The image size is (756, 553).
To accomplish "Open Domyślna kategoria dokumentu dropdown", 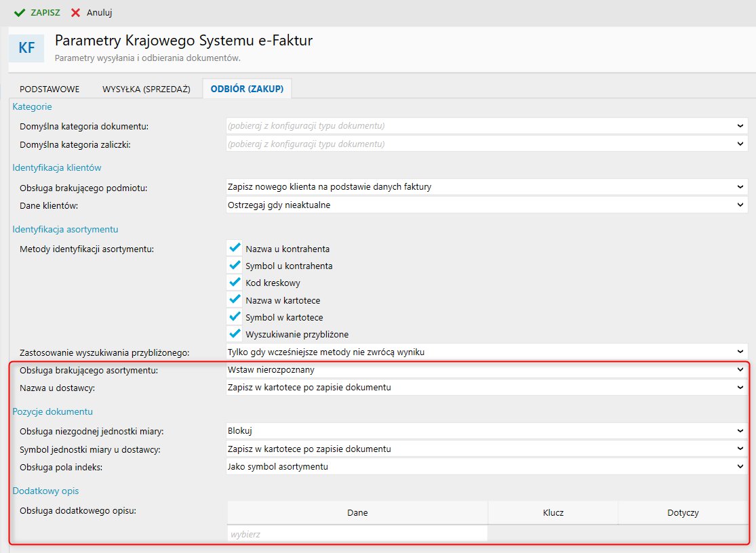I will pos(486,125).
